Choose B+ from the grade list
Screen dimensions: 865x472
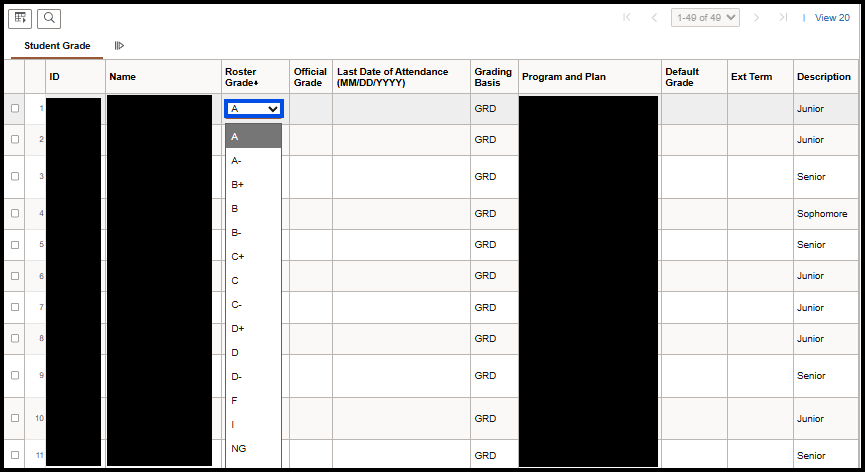238,185
